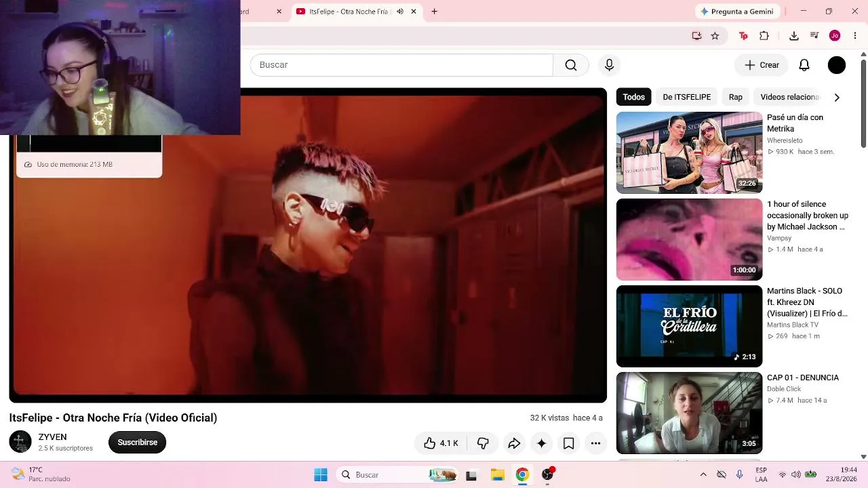This screenshot has height=488, width=868.
Task: Open the taskbar volume speaker icon
Action: coord(796,474)
